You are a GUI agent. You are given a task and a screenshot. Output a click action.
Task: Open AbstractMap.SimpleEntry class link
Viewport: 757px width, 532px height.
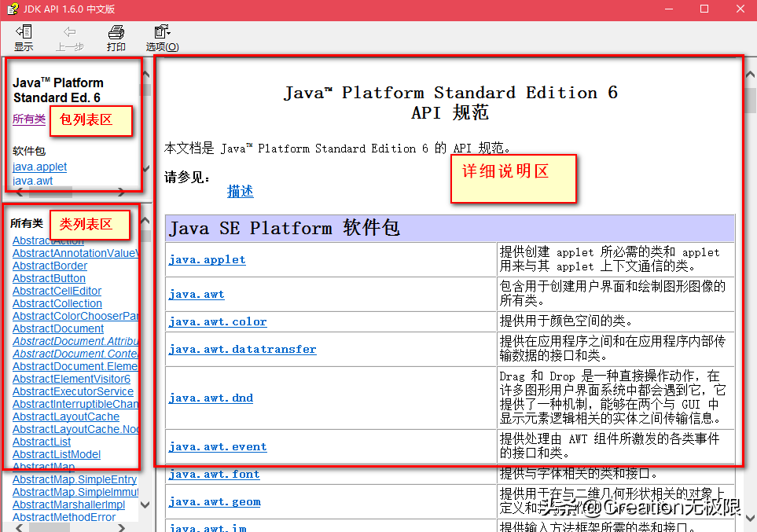(75, 479)
